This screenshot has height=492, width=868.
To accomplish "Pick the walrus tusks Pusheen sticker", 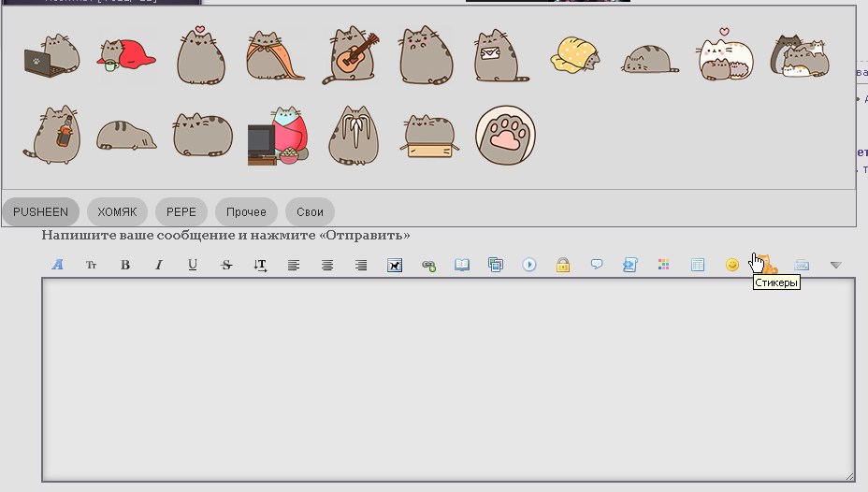I will [354, 135].
